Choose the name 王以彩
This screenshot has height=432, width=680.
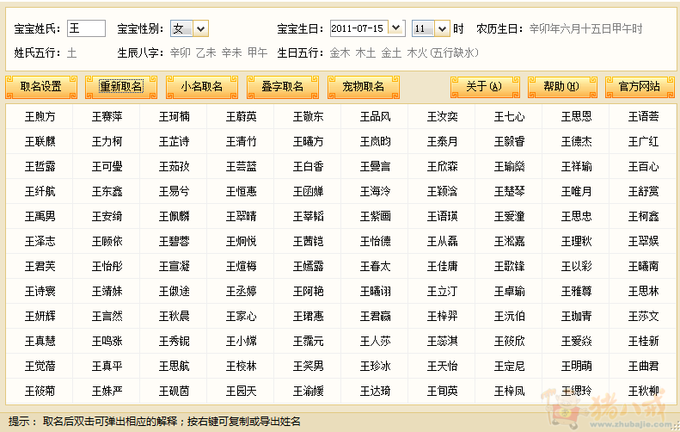pyautogui.click(x=576, y=266)
